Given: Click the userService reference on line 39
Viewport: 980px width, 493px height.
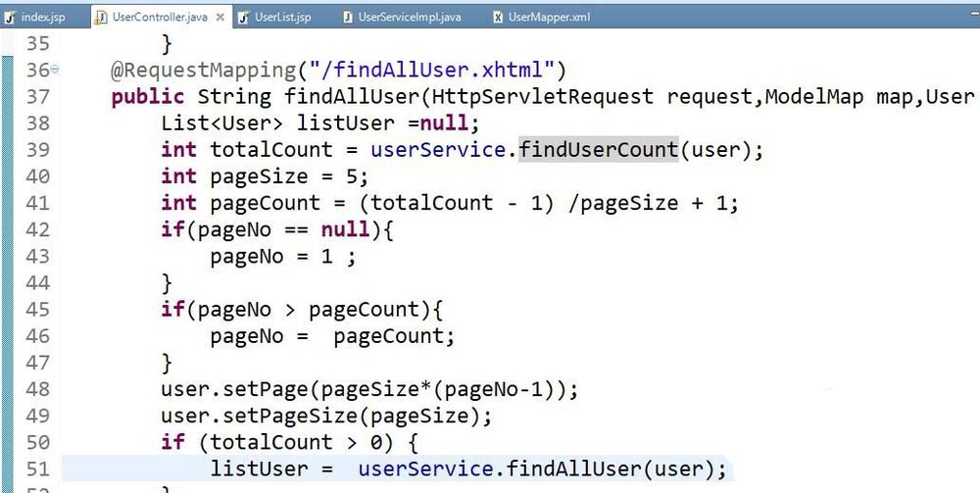Looking at the screenshot, I should point(441,150).
